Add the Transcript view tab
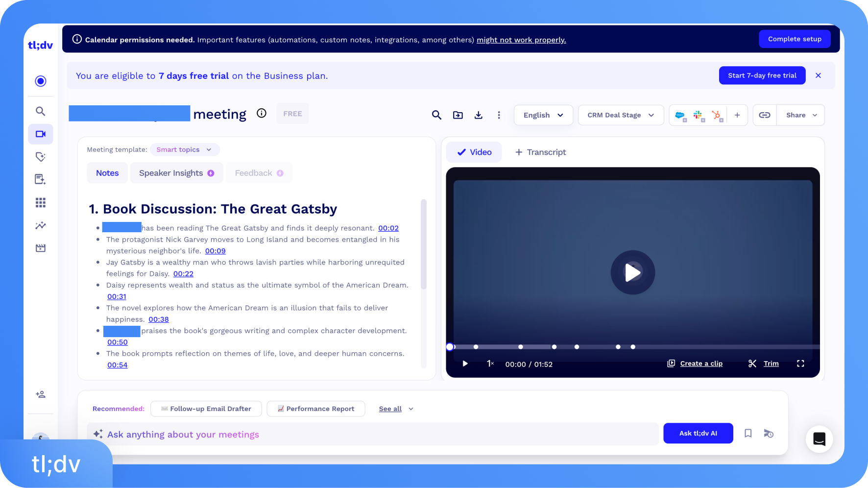The height and width of the screenshot is (488, 868). [540, 152]
